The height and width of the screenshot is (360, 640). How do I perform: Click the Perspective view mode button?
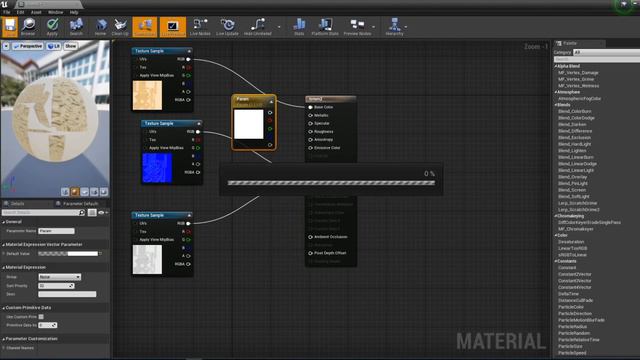click(28, 46)
